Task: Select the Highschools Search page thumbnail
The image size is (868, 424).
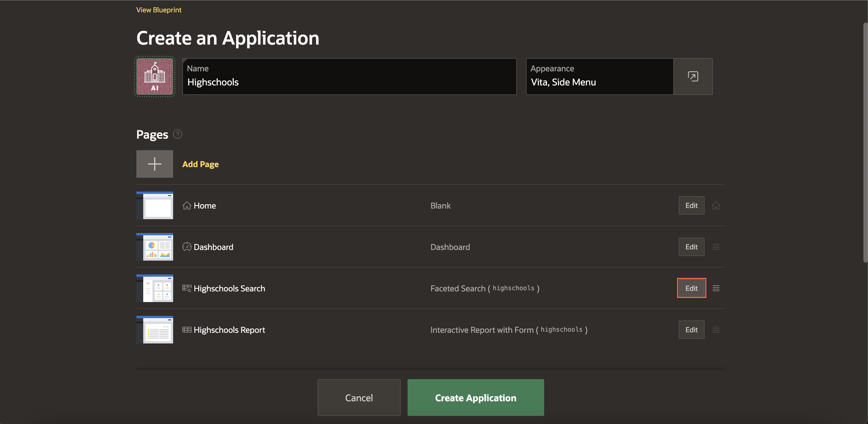Action: (x=155, y=288)
